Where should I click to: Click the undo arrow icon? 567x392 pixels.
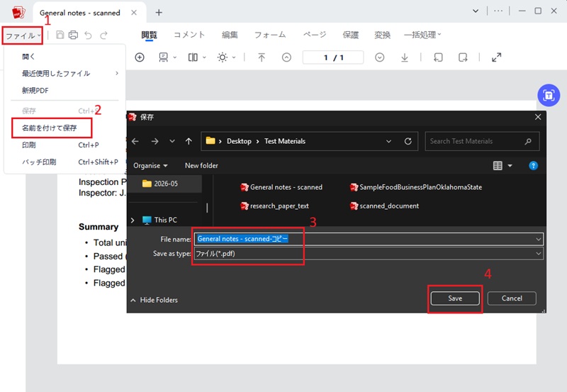[88, 35]
